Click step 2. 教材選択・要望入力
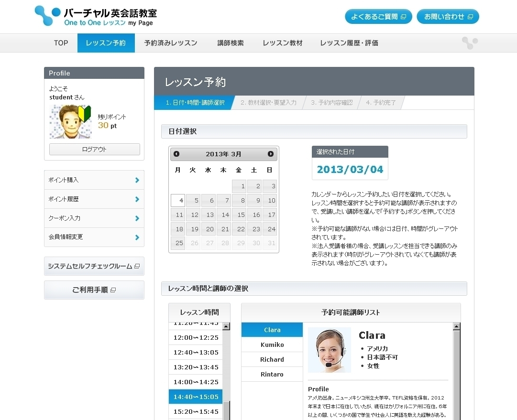Image resolution: width=517 pixels, height=420 pixels. tap(268, 102)
